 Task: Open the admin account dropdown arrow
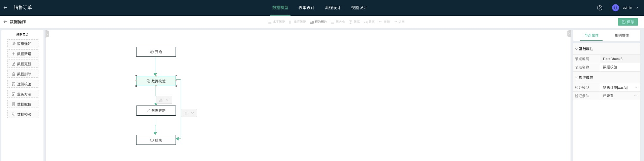point(637,7)
